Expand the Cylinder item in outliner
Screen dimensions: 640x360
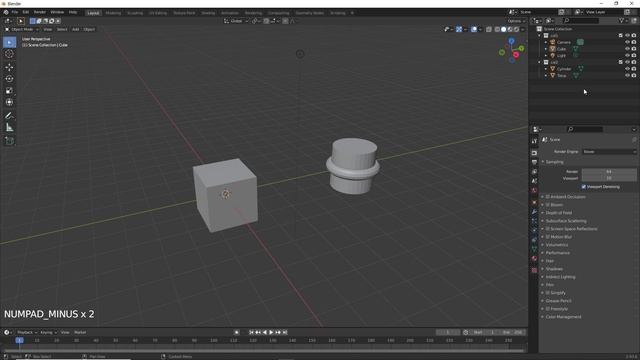(546, 69)
